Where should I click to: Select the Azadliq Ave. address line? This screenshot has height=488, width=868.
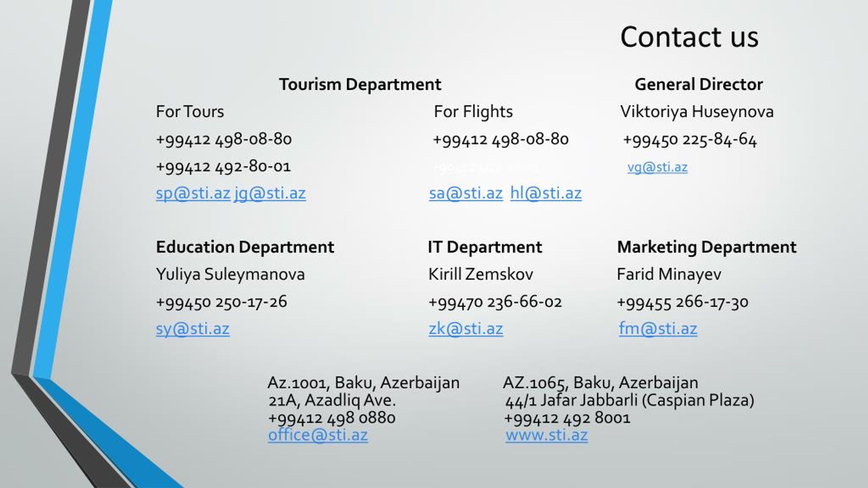click(332, 400)
